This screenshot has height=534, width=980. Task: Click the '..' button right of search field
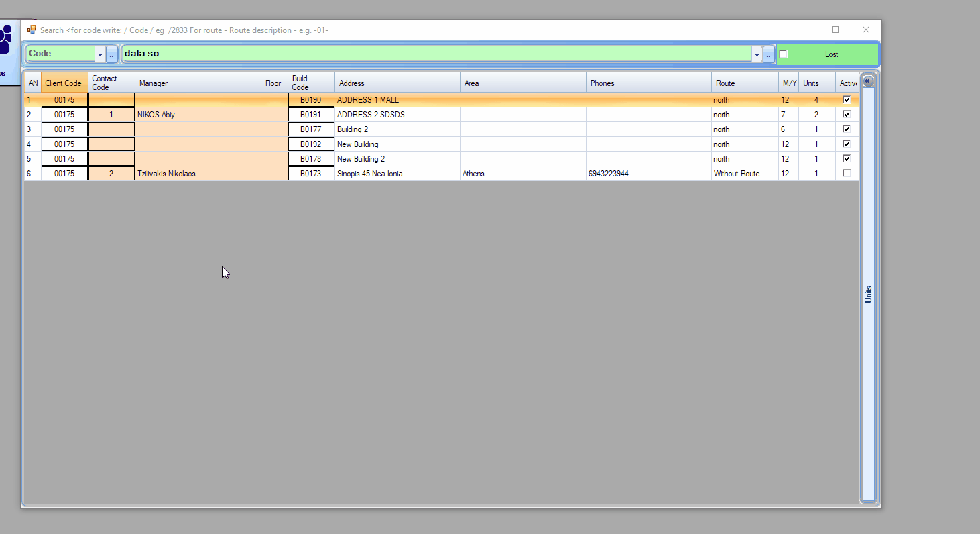pos(769,54)
